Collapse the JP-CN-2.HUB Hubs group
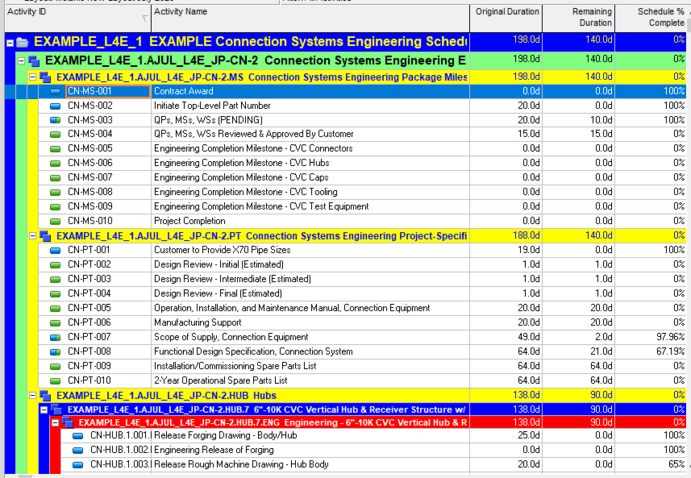Viewport: 691px width, 478px height. pyautogui.click(x=32, y=395)
